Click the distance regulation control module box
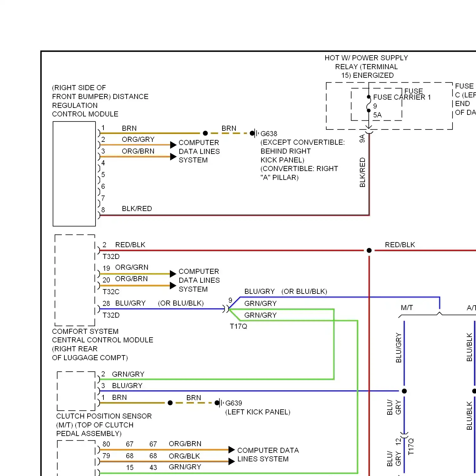The width and height of the screenshot is (476, 476). [74, 174]
